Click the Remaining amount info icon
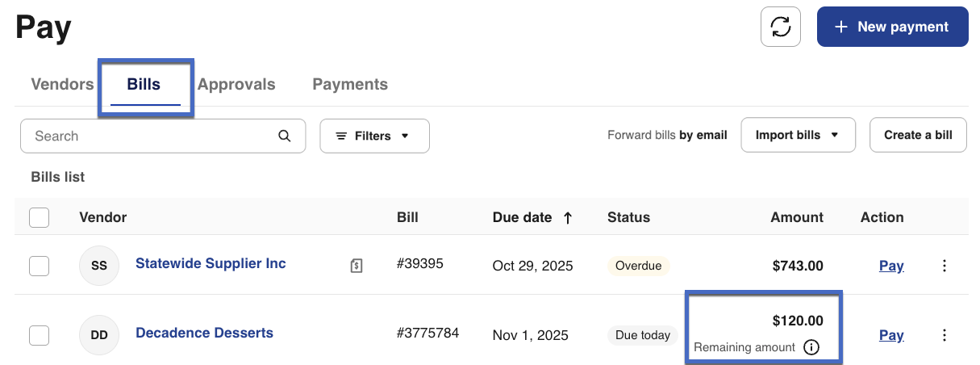 click(x=811, y=347)
